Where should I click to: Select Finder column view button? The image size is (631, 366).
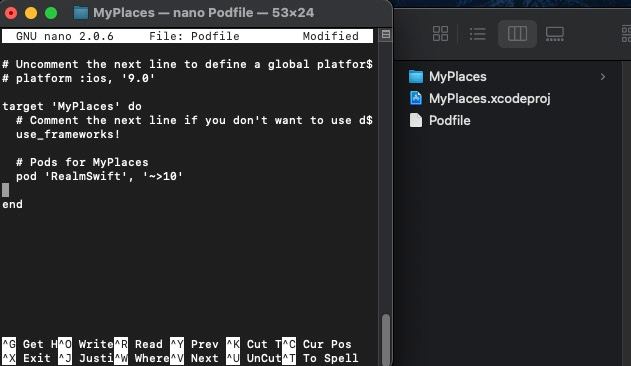pyautogui.click(x=517, y=33)
